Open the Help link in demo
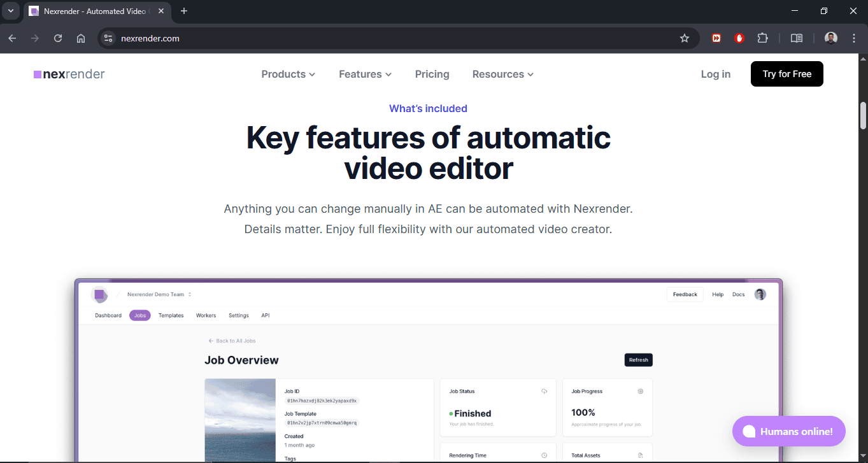868x463 pixels. click(718, 294)
